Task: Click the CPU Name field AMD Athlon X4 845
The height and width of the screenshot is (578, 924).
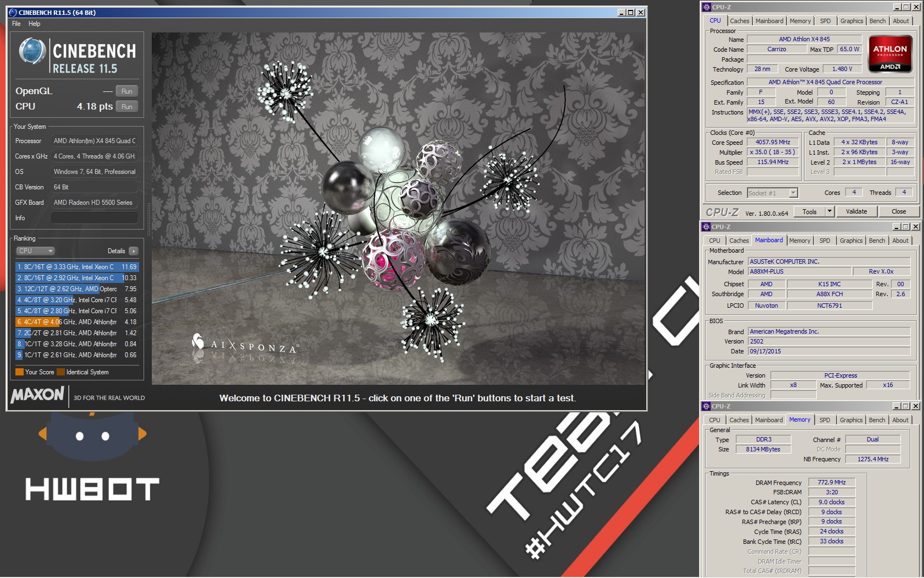Action: click(804, 39)
